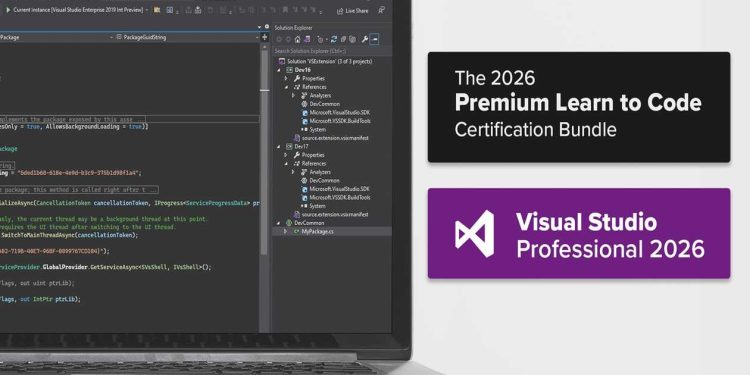Expand Properties under the Dev17 project
750x375 pixels.
click(x=286, y=155)
